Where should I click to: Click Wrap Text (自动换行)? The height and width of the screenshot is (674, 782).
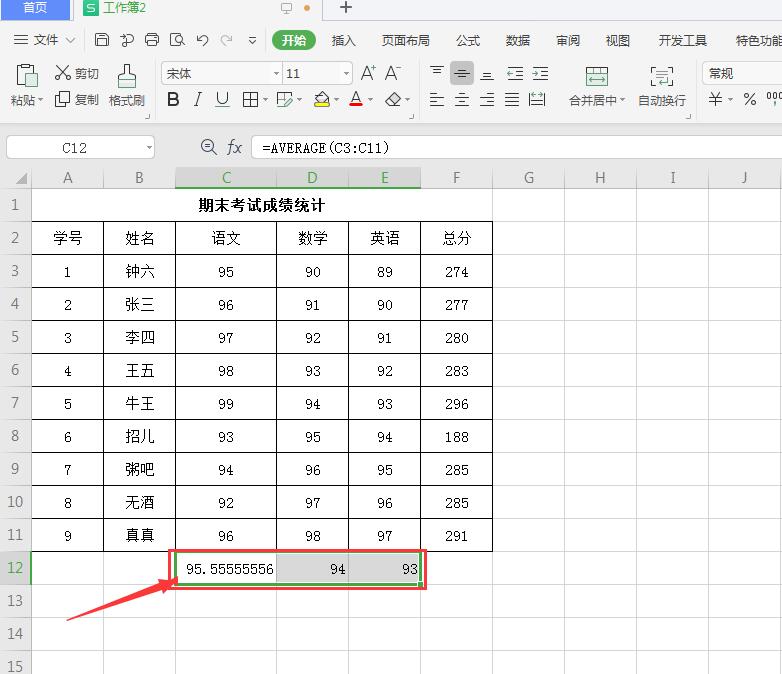(662, 86)
